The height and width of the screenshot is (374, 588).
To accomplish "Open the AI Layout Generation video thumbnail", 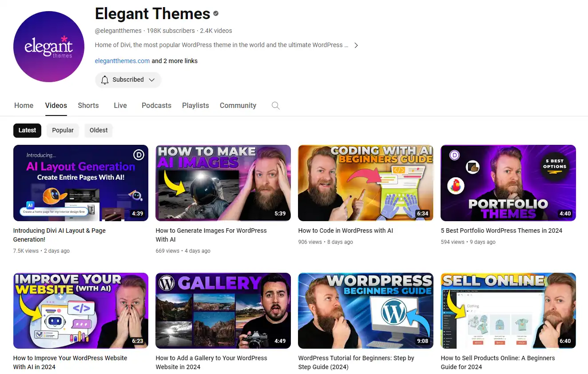I will coord(81,183).
